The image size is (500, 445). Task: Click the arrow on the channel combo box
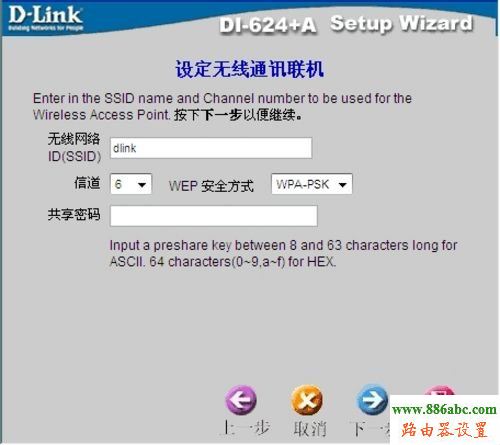pyautogui.click(x=142, y=184)
